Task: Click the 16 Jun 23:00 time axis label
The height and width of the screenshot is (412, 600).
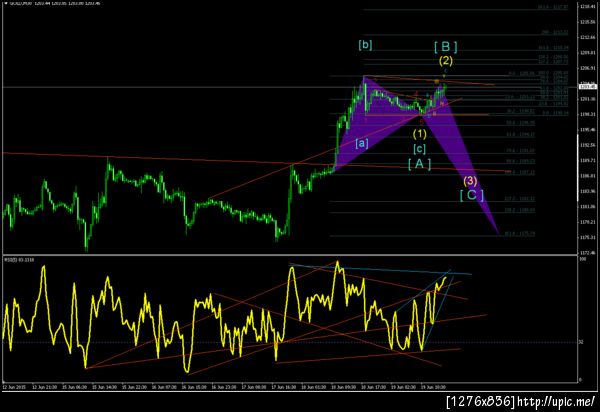Action: [224, 387]
